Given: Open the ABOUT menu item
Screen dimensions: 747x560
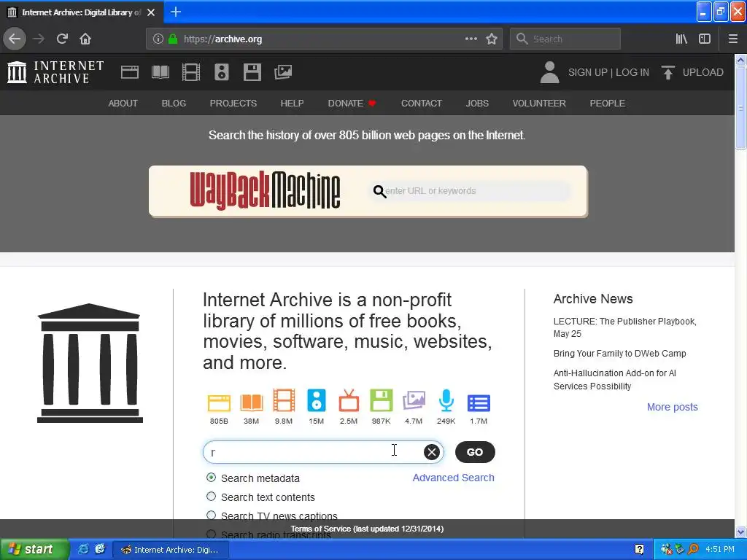Looking at the screenshot, I should (123, 104).
